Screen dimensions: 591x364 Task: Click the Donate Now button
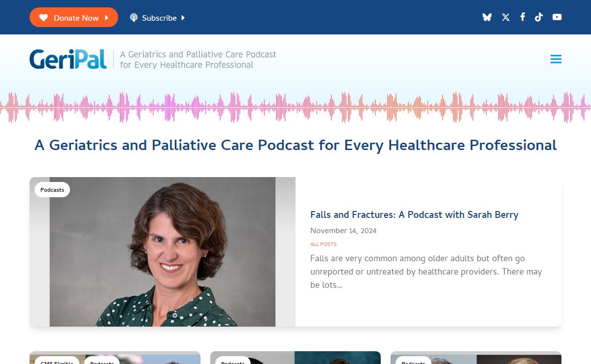[74, 18]
